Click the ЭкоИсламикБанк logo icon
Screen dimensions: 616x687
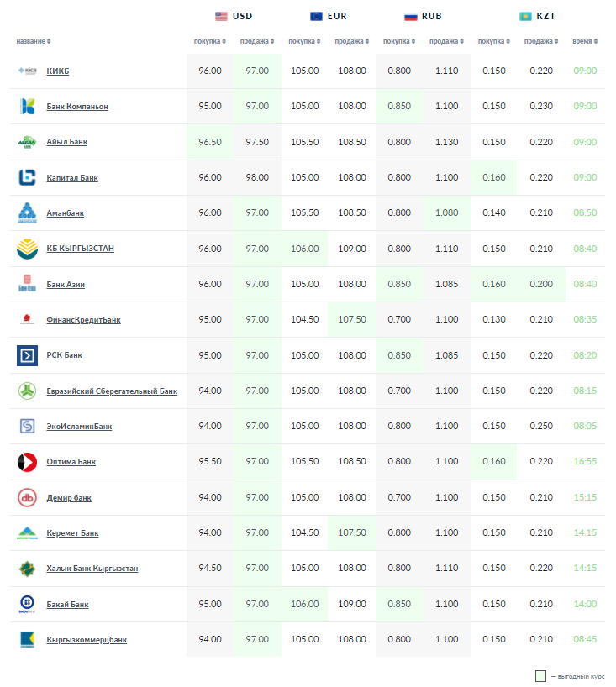point(27,427)
